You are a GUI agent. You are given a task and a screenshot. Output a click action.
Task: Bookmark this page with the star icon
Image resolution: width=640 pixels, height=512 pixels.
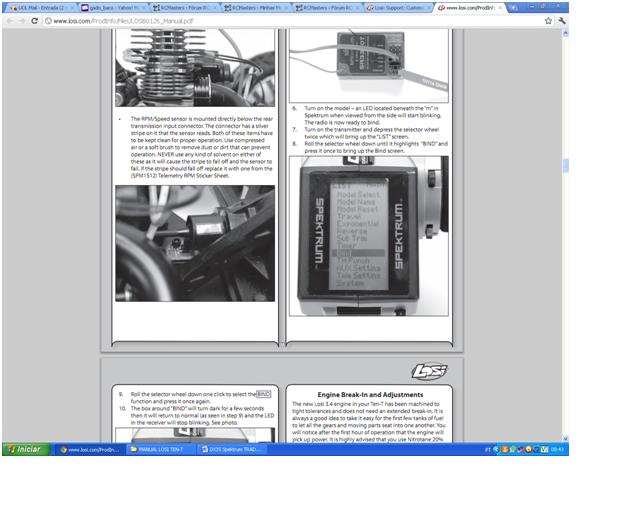(x=548, y=20)
